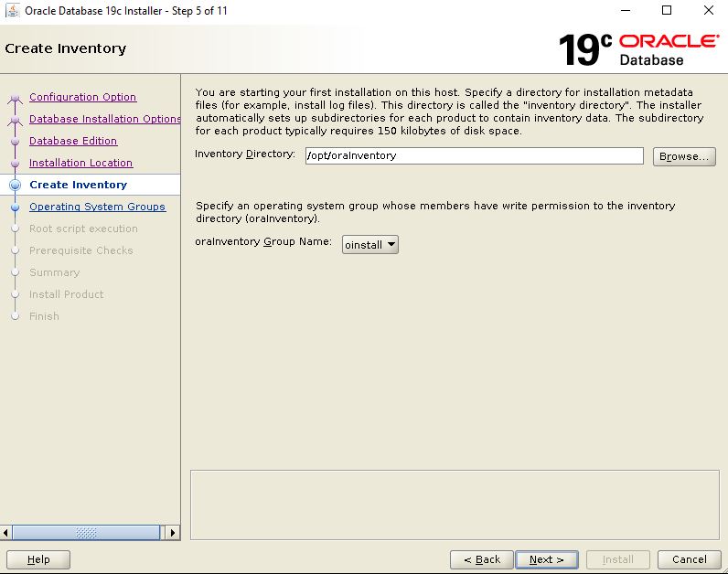Select the Create Inventory step
The height and width of the screenshot is (574, 728).
[x=78, y=185]
